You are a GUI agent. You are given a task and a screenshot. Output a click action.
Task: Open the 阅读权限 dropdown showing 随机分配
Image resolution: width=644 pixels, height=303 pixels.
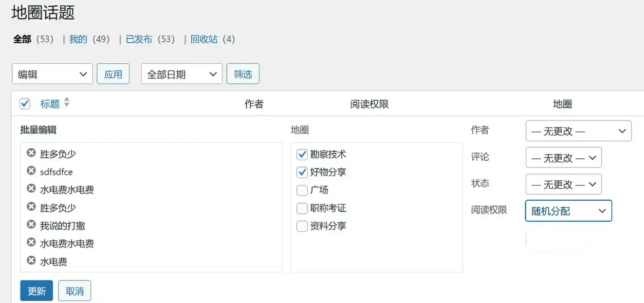coord(568,211)
